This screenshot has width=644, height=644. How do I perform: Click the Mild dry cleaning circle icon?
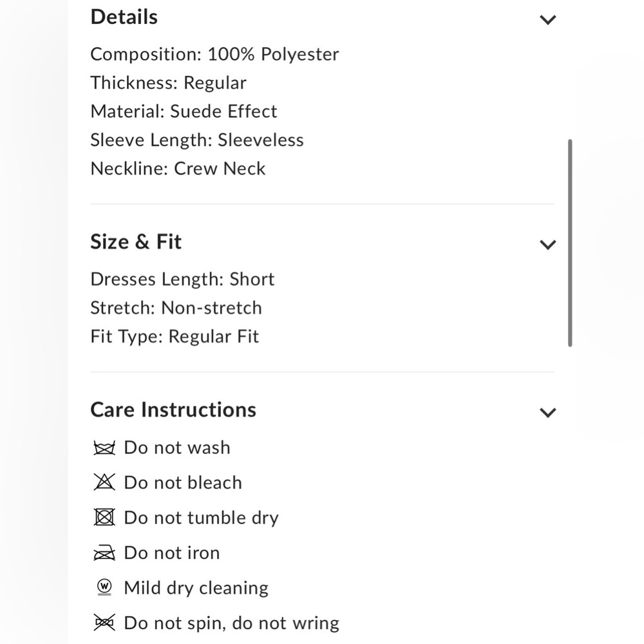pos(104,587)
